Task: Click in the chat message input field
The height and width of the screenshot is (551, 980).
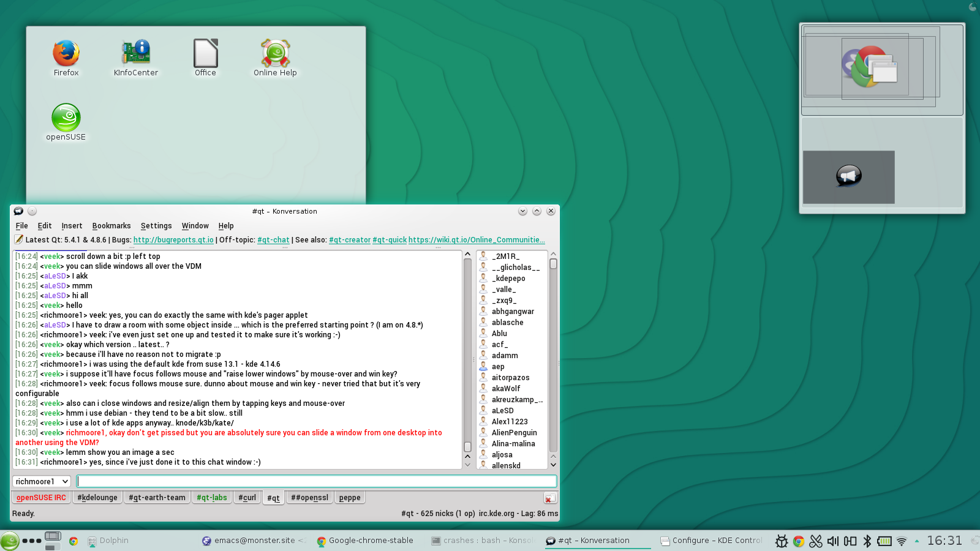Action: coord(317,481)
